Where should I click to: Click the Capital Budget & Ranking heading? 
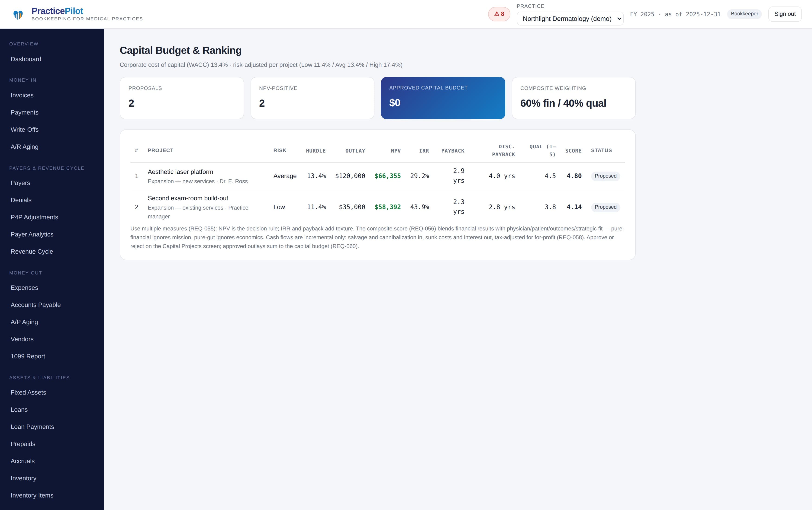[180, 51]
